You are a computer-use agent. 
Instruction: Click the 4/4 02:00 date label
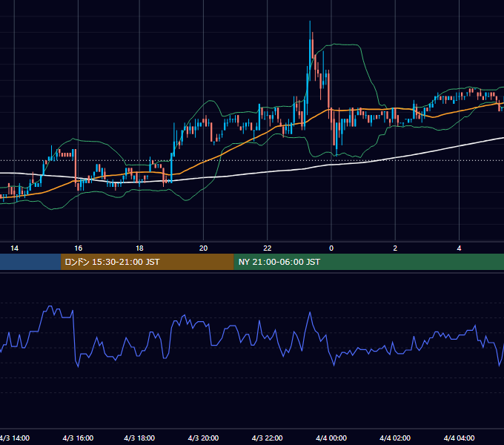[395, 438]
